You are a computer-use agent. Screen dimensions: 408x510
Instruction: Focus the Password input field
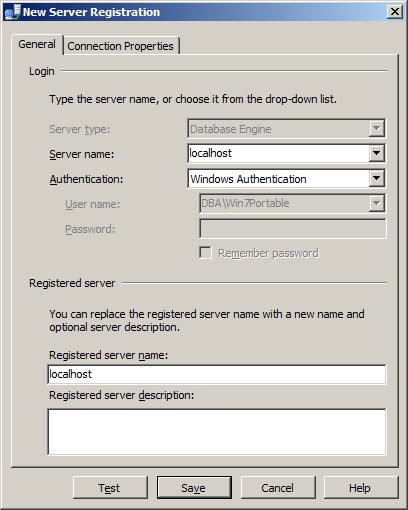tap(293, 229)
